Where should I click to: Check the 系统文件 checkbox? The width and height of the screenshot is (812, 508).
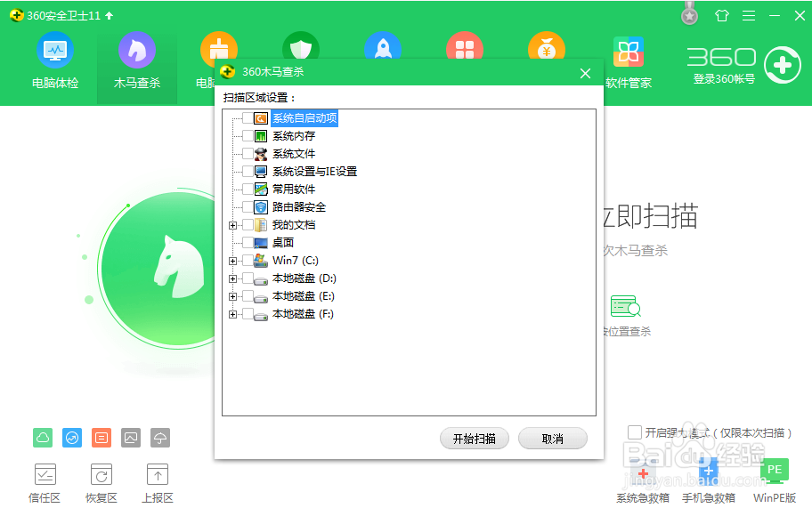click(248, 154)
